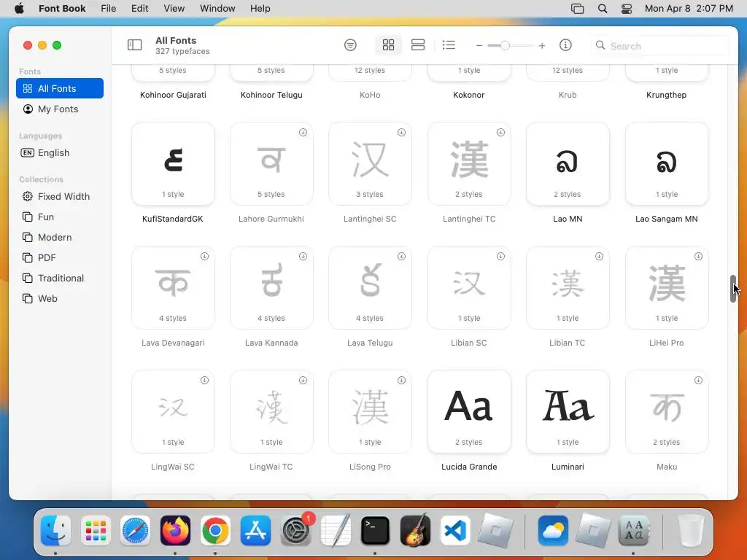Click the Search field
The height and width of the screenshot is (560, 747).
point(659,46)
